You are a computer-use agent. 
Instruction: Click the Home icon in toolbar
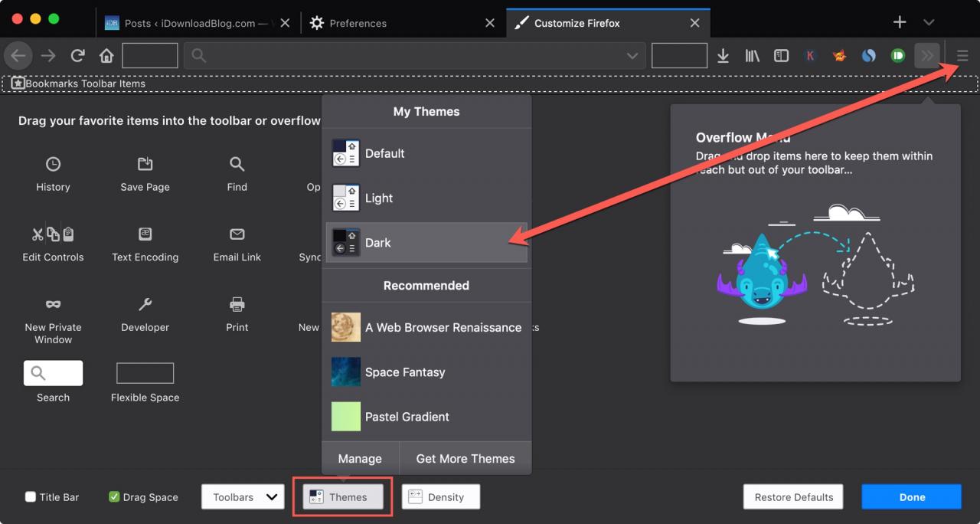106,56
